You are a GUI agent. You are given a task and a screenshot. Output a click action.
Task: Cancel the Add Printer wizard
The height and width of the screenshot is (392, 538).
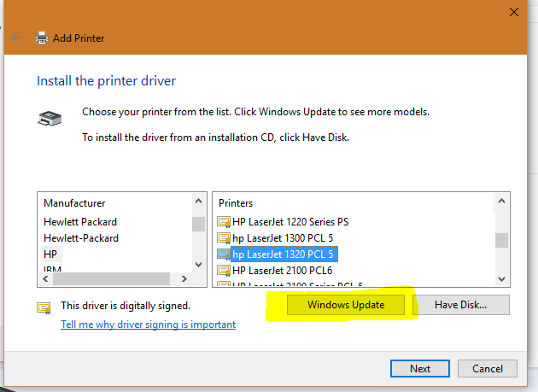click(488, 369)
